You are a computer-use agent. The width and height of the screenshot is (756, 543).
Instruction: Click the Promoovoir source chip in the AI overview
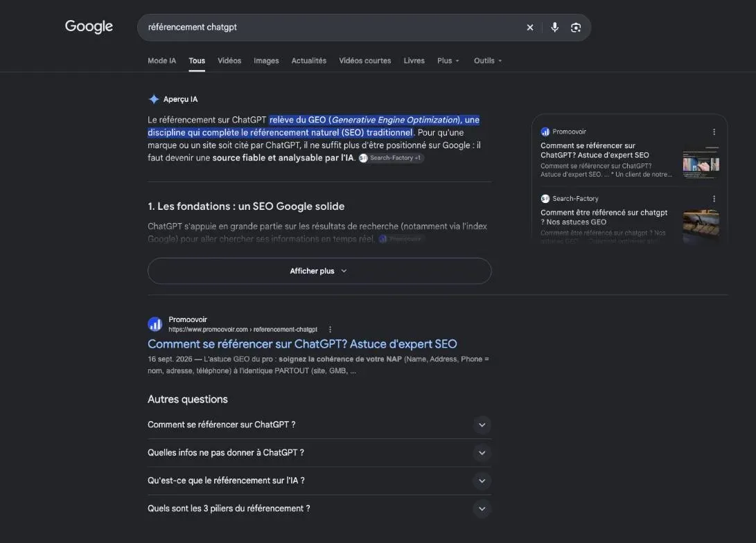tap(401, 239)
